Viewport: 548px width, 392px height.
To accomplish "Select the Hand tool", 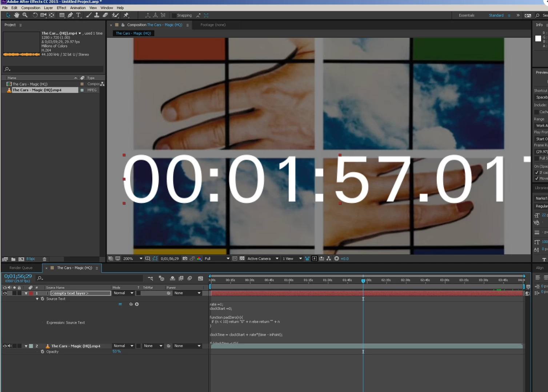I will click(x=16, y=15).
